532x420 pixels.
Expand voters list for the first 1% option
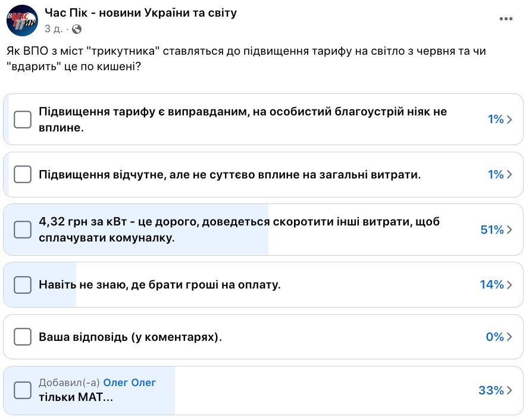pyautogui.click(x=500, y=120)
